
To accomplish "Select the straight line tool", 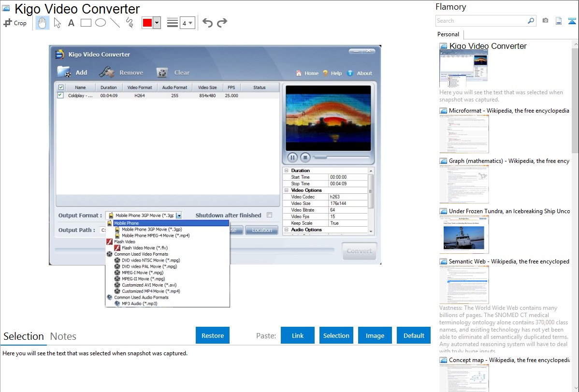I will pos(115,23).
